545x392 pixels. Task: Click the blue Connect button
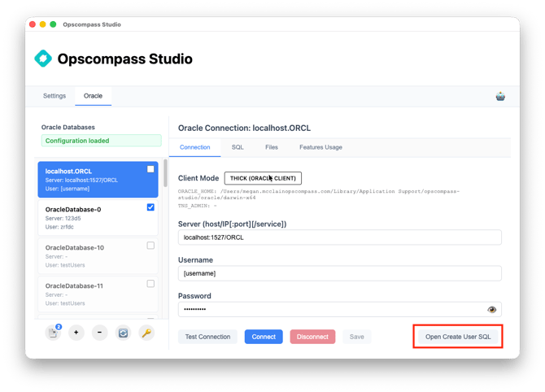pos(264,337)
